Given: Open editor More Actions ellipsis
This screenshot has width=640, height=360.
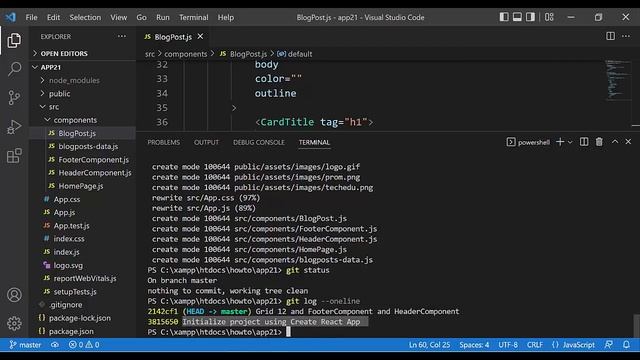Looking at the screenshot, I should (x=626, y=36).
